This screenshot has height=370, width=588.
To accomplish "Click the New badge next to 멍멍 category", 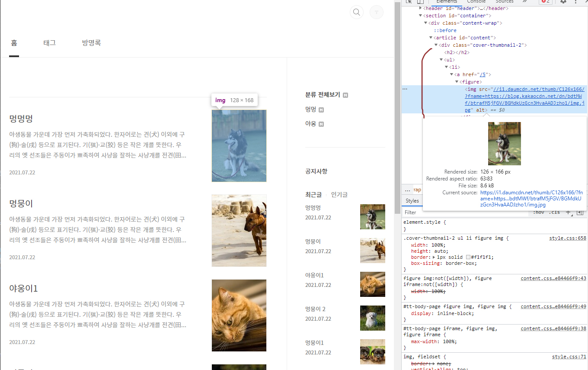I will pyautogui.click(x=321, y=110).
